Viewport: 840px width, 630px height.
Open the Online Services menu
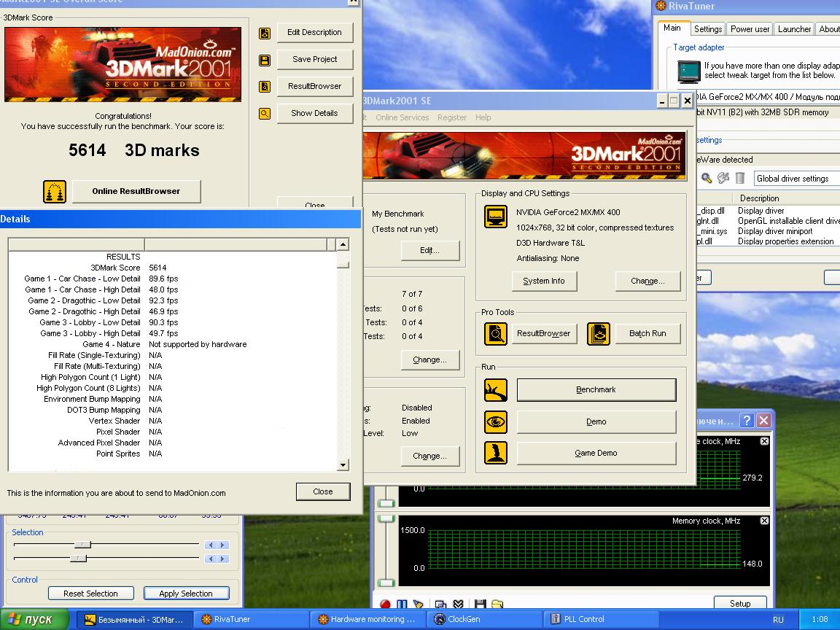click(x=402, y=117)
